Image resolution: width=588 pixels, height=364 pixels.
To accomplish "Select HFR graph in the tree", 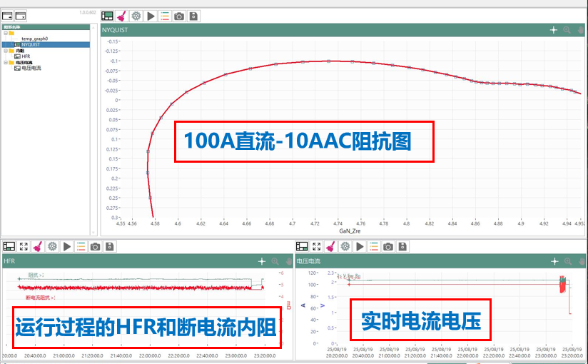I will click(x=25, y=56).
